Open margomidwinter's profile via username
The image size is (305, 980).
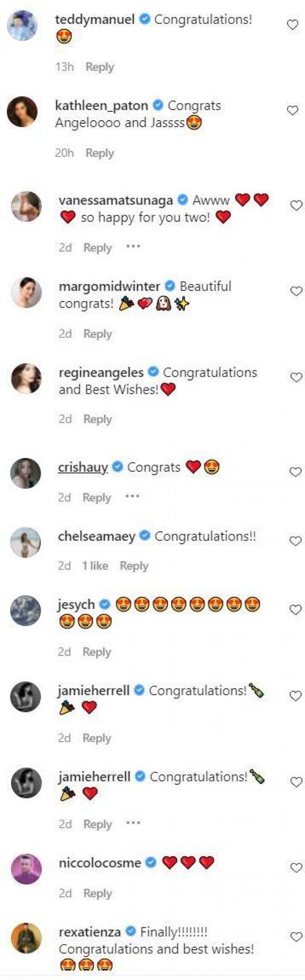(109, 286)
